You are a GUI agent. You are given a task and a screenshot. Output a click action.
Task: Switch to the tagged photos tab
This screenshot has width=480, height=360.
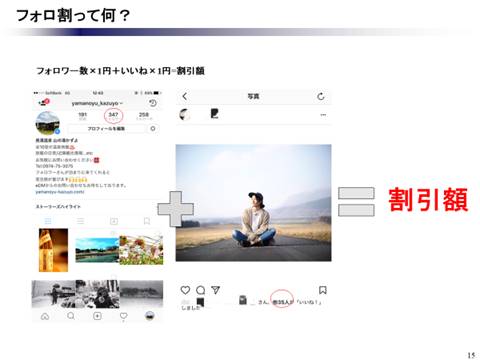(x=114, y=221)
